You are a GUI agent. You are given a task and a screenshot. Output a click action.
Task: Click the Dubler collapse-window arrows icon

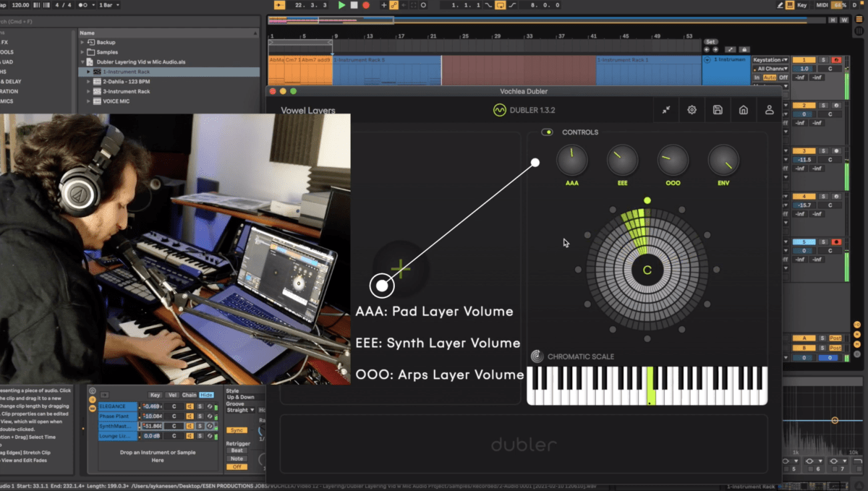click(666, 110)
